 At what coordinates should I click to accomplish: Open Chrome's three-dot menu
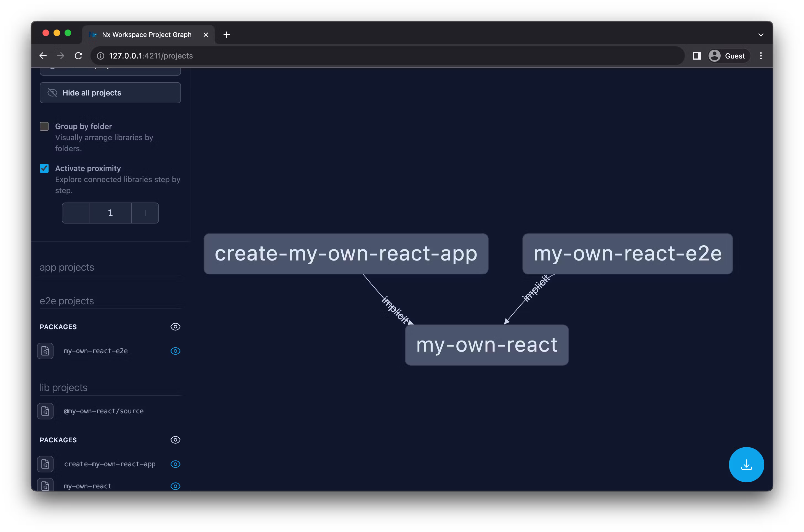pos(761,56)
